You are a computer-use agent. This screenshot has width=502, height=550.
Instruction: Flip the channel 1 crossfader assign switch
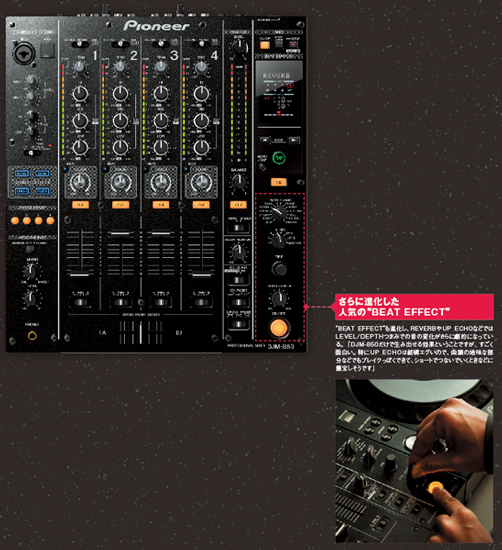81,302
